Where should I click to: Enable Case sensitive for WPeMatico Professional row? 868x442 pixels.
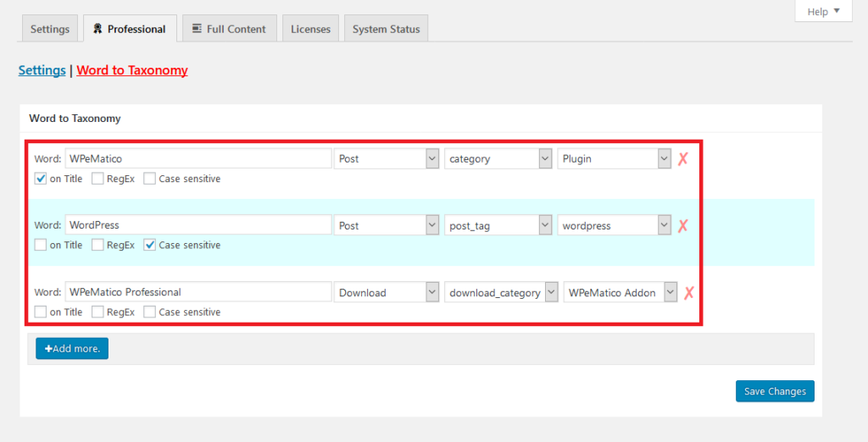[149, 312]
